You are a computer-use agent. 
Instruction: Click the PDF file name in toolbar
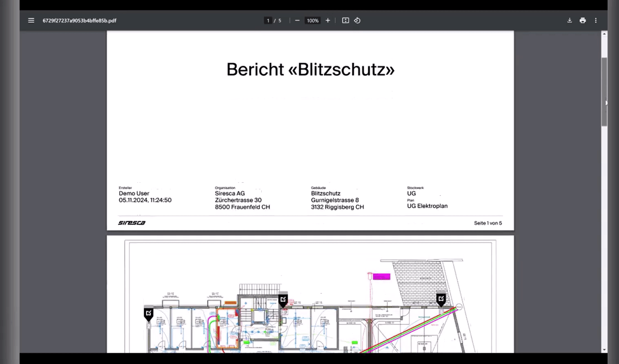[x=79, y=20]
